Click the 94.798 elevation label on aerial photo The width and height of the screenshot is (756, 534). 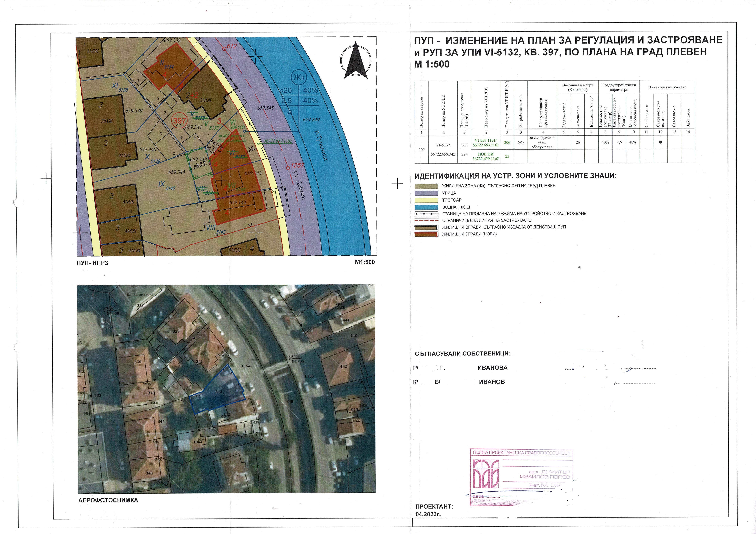coord(298,362)
